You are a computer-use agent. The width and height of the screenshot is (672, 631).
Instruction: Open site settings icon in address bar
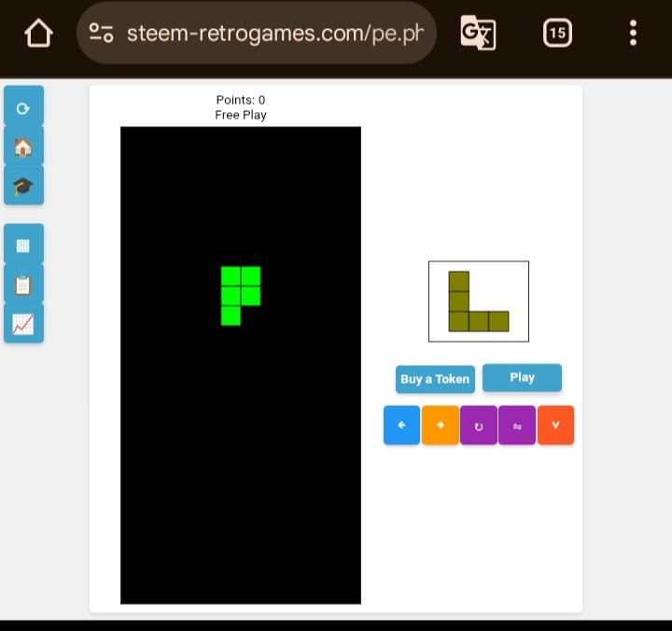(101, 33)
